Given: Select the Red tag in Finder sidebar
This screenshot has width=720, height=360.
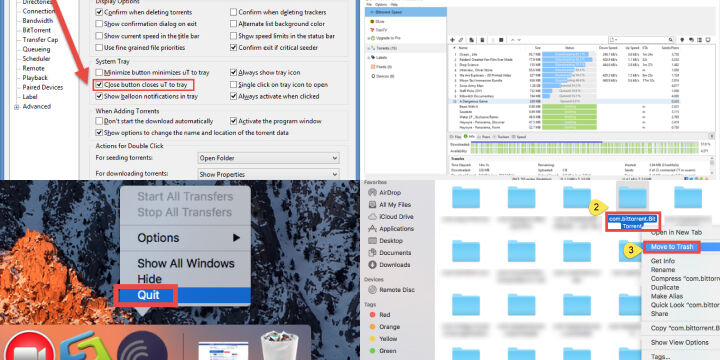Looking at the screenshot, I should click(x=379, y=315).
